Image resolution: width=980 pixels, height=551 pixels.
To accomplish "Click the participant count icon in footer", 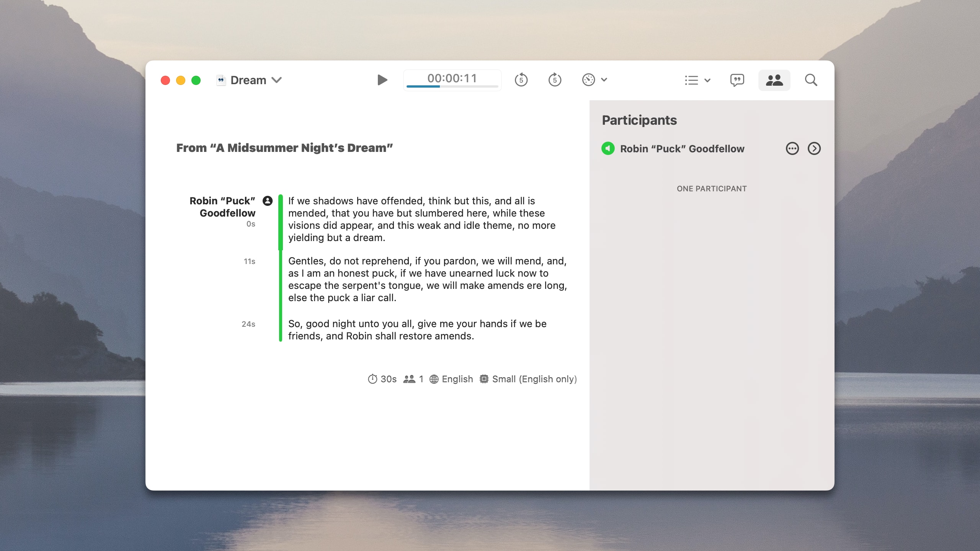I will [x=409, y=379].
